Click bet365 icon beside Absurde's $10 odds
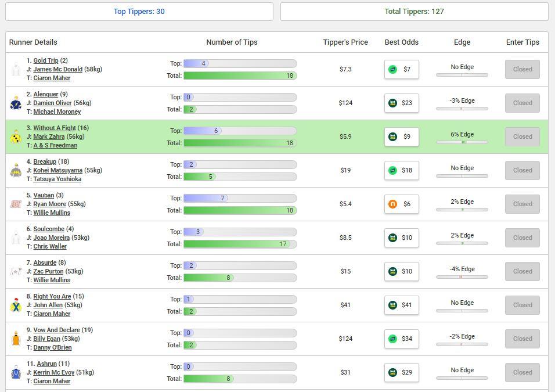 click(x=393, y=271)
